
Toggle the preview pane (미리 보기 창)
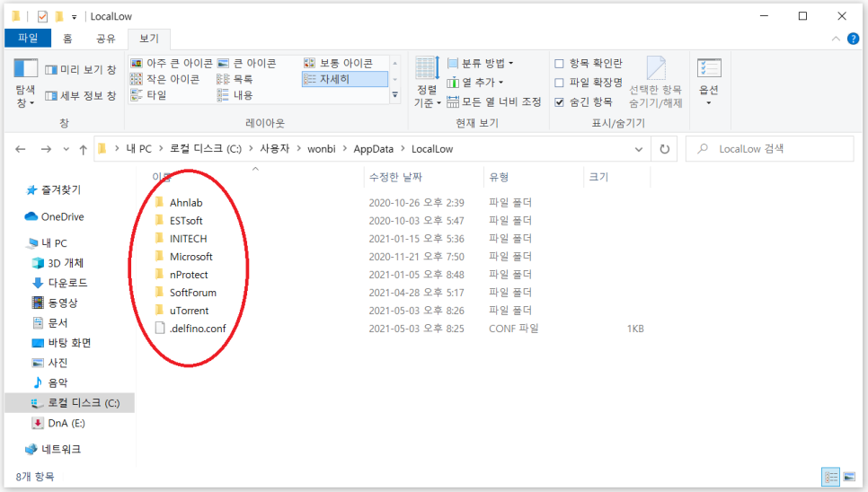(81, 70)
